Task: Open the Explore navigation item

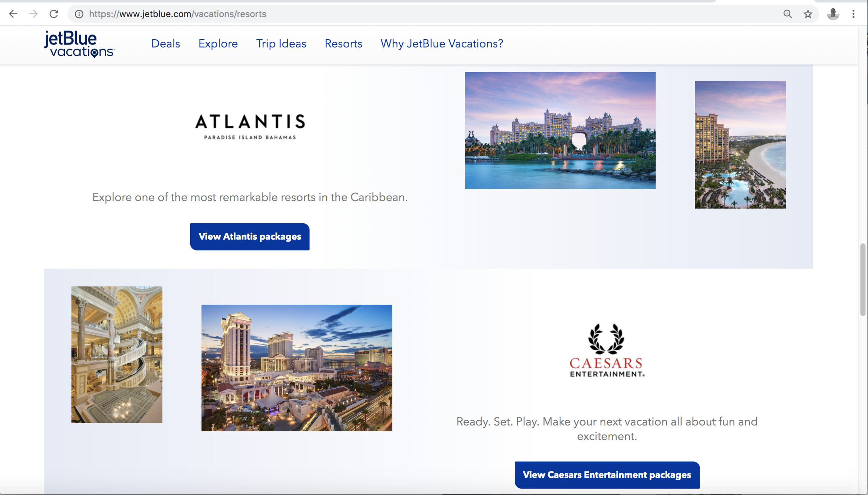Action: [218, 44]
